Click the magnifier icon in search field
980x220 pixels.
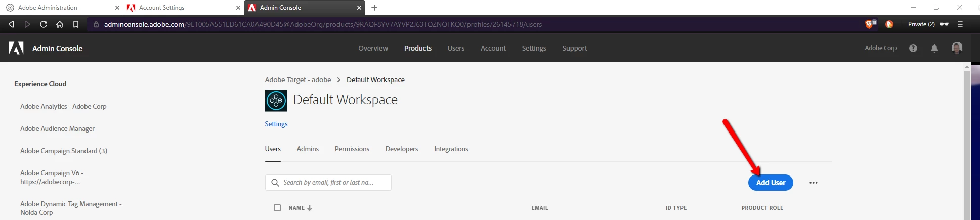[275, 183]
